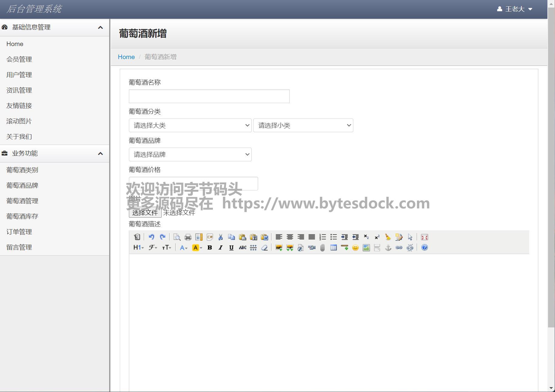Open editor help via question mark icon
The height and width of the screenshot is (392, 555).
point(425,248)
